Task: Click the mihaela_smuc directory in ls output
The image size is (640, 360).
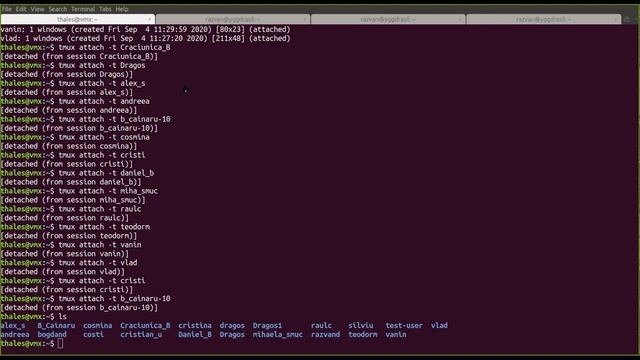Action: click(278, 335)
